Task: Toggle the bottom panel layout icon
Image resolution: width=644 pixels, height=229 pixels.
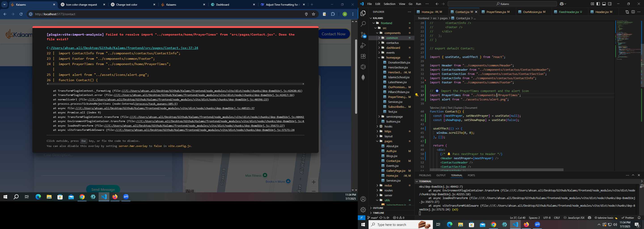Action: [x=604, y=4]
